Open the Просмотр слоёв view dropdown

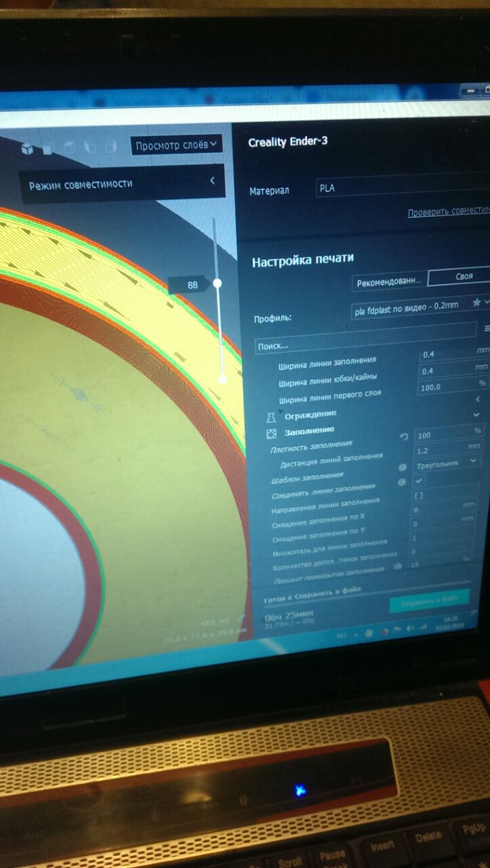[176, 145]
